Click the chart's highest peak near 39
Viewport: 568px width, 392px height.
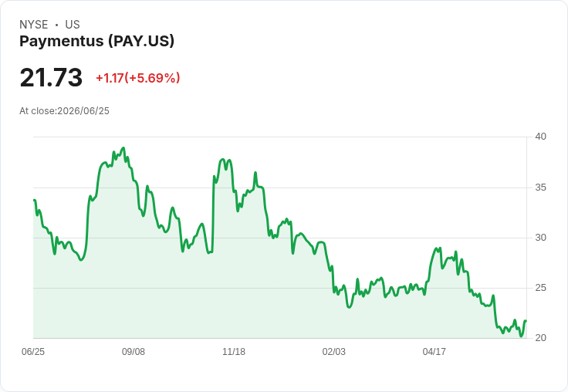pyautogui.click(x=124, y=148)
